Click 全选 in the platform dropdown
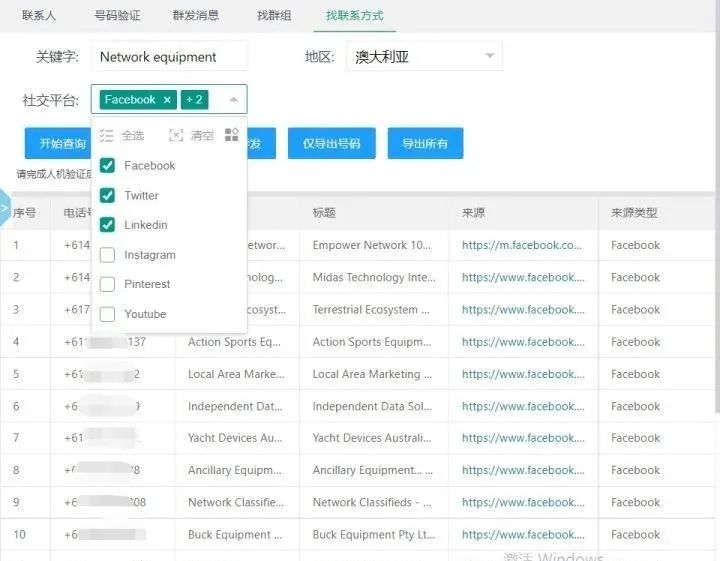 coord(133,135)
